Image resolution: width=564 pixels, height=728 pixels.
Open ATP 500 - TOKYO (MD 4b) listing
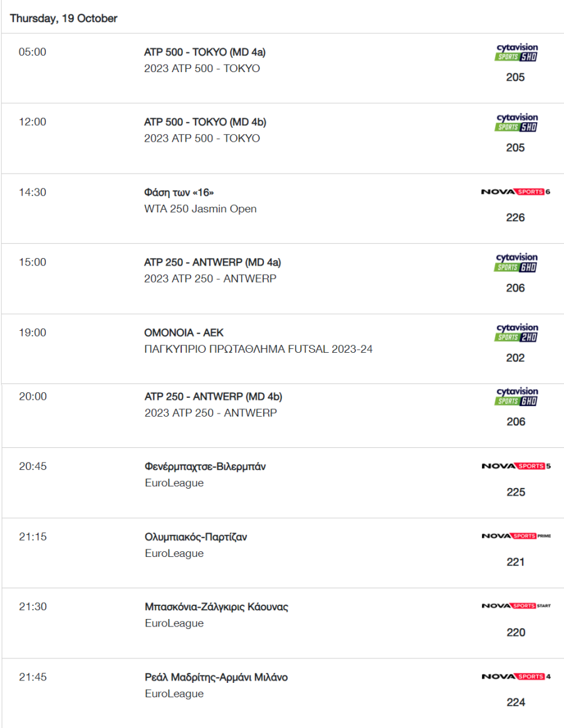pyautogui.click(x=205, y=122)
